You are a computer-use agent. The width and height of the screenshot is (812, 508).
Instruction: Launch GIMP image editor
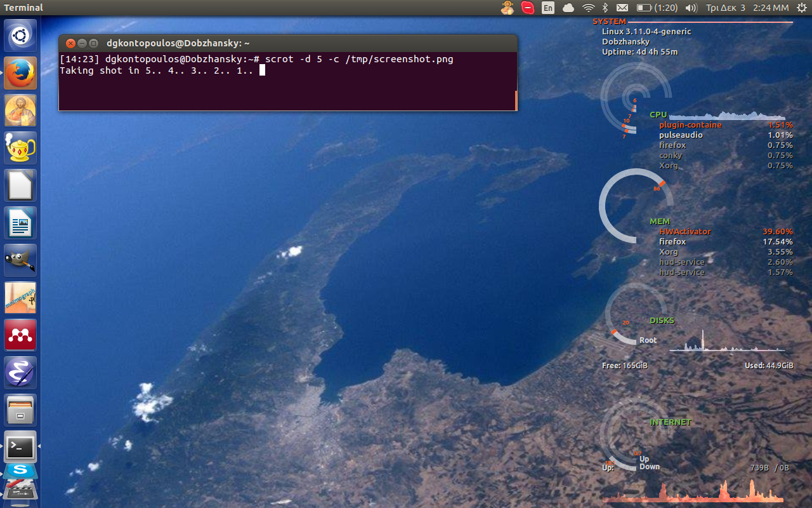coord(20,260)
